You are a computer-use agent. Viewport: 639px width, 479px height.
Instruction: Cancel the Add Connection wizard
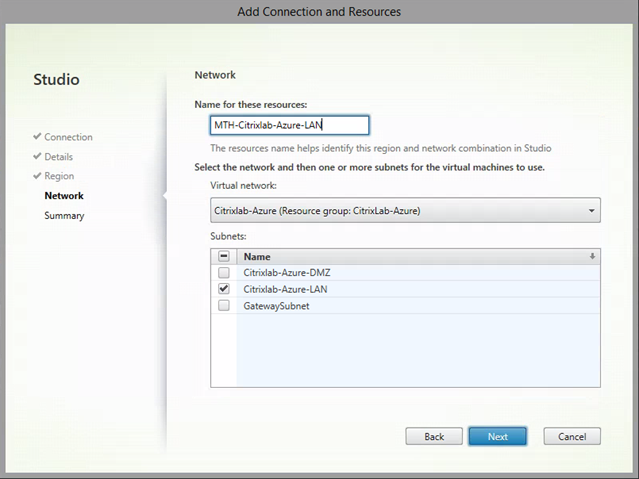[572, 437]
